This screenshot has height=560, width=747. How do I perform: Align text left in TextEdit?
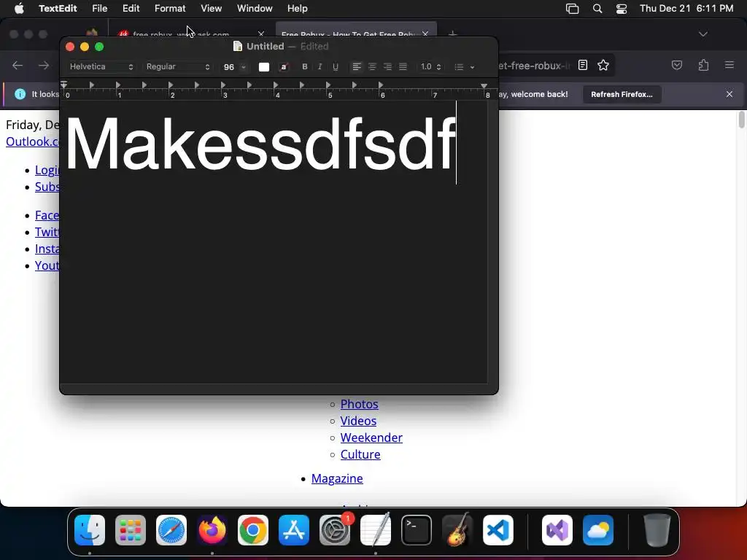point(356,66)
